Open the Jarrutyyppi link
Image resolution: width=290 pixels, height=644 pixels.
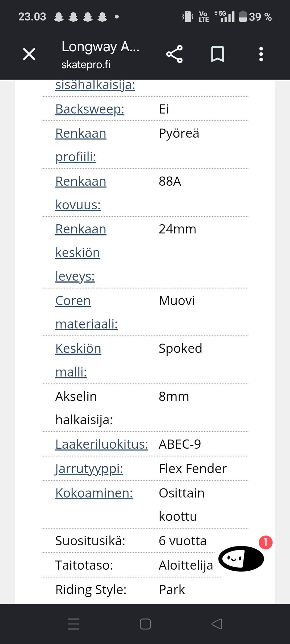pyautogui.click(x=89, y=469)
